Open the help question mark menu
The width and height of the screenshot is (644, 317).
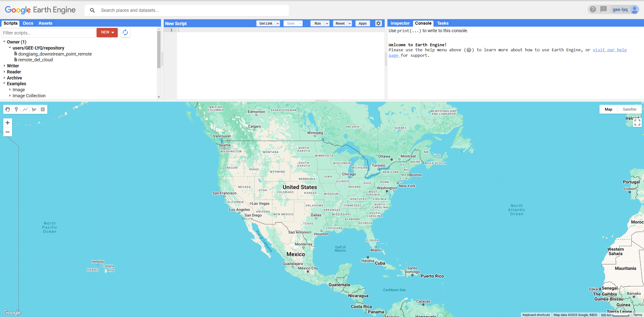[593, 10]
